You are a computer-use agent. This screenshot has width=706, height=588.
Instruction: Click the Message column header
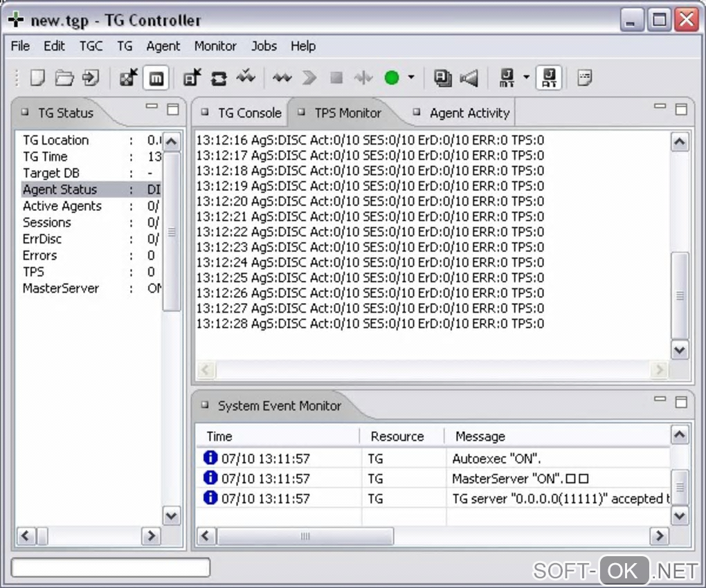click(559, 437)
